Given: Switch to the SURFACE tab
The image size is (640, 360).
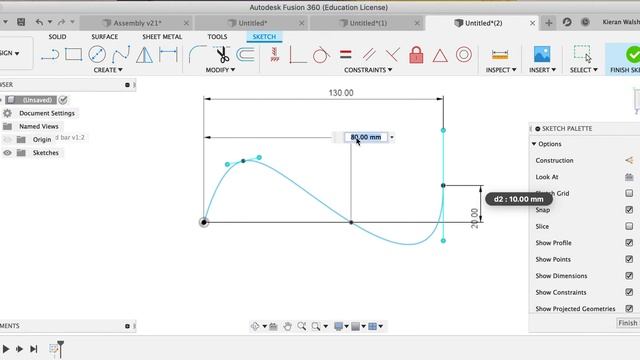Looking at the screenshot, I should point(104,37).
